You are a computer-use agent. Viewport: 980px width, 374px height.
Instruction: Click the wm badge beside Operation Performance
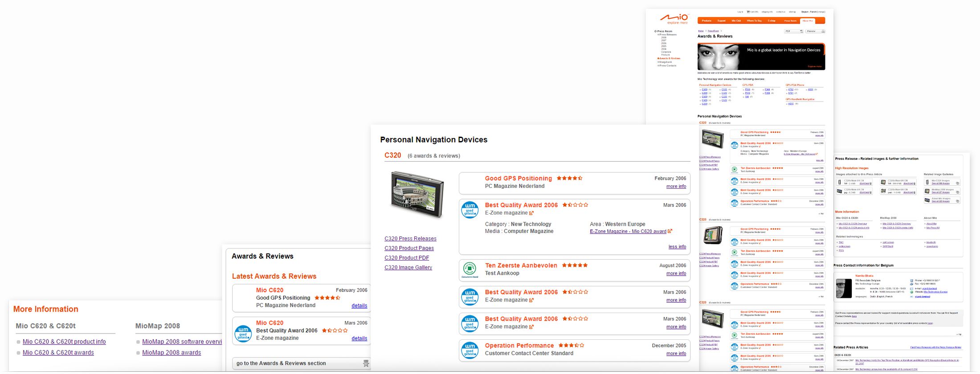point(470,350)
